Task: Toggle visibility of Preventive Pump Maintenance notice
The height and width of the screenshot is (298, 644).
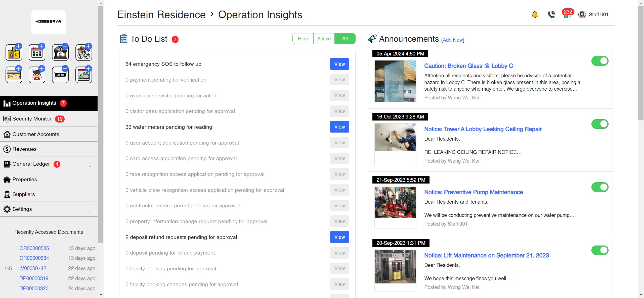Action: point(600,187)
